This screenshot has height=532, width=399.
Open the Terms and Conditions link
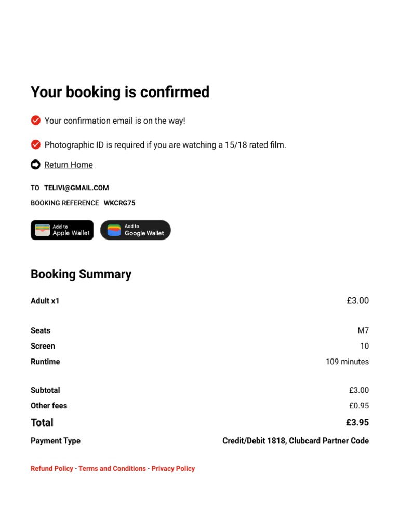coord(112,468)
